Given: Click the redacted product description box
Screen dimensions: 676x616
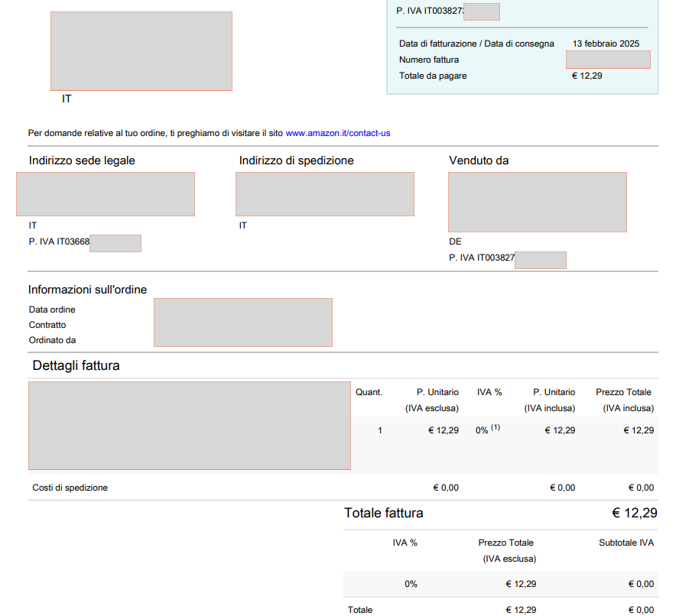Looking at the screenshot, I should [190, 426].
